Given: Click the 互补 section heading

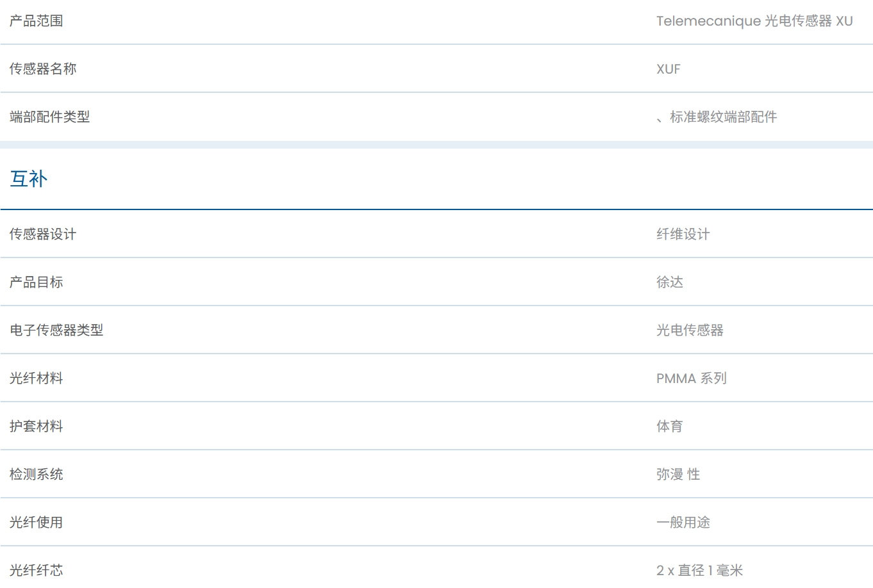Looking at the screenshot, I should [29, 179].
